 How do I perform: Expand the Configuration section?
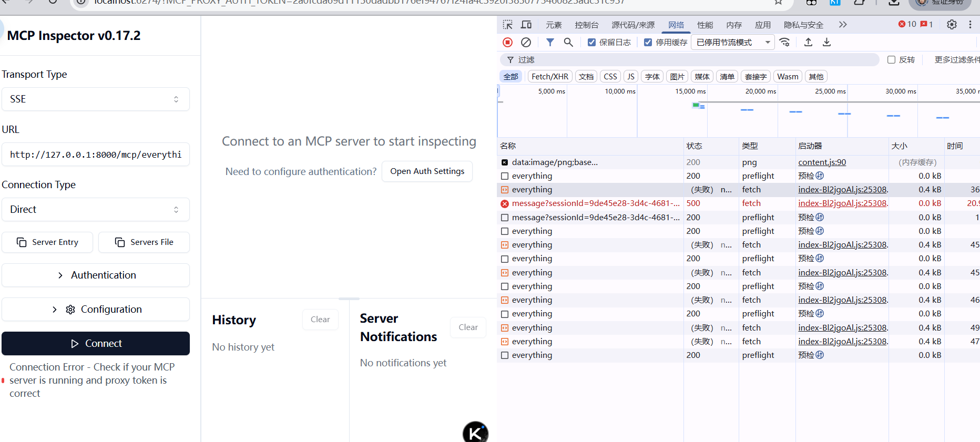[96, 309]
